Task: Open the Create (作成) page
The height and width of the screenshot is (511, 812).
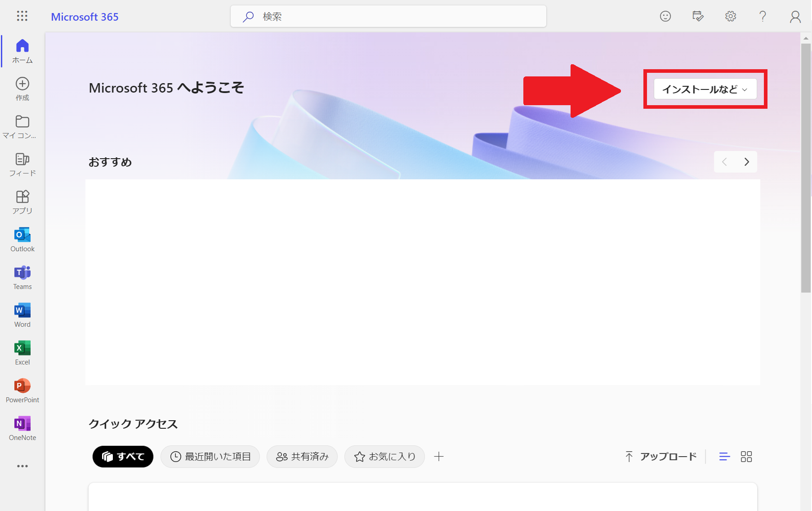Action: tap(22, 89)
